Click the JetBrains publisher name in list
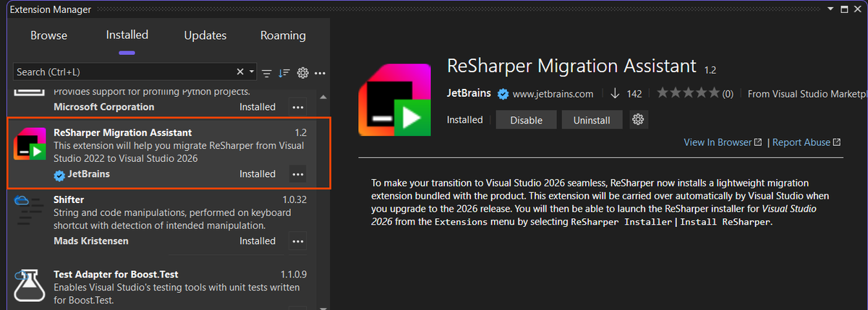 [89, 174]
